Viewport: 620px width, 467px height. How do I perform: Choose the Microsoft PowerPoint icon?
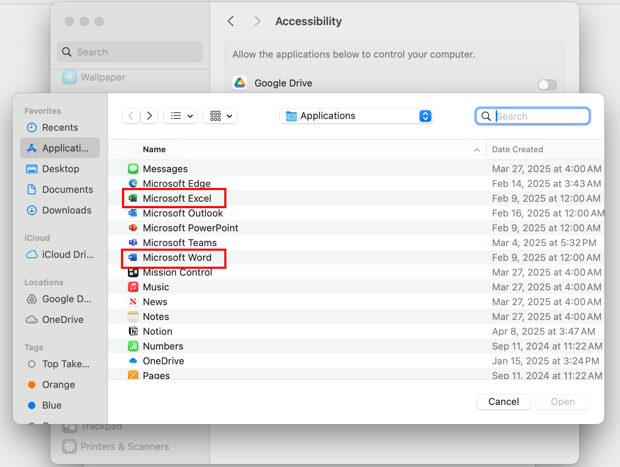click(133, 228)
